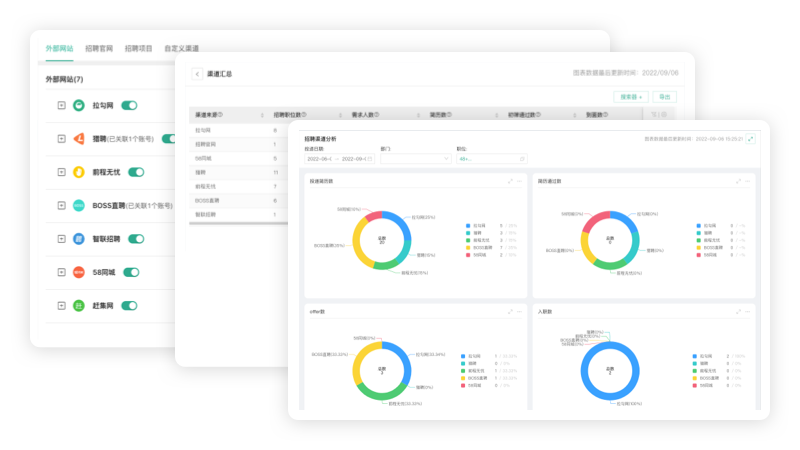Screen dimensions: 800x450
Task: Toggle the 拉勾网 switch off
Action: (x=129, y=106)
